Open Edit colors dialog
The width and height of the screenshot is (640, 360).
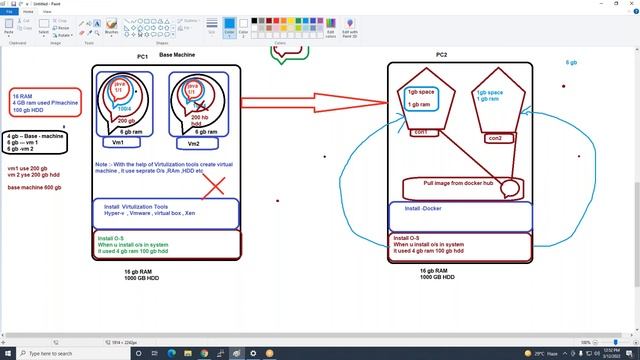coord(331,28)
